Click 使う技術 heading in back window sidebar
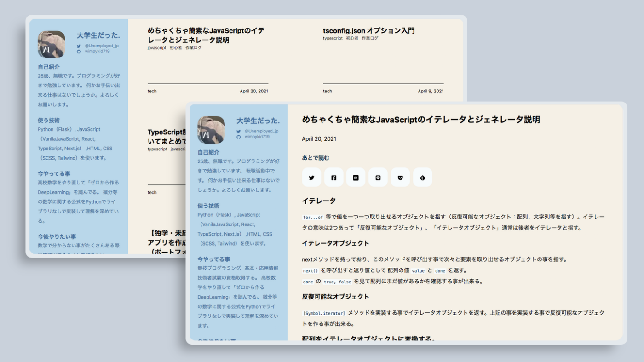 [49, 120]
